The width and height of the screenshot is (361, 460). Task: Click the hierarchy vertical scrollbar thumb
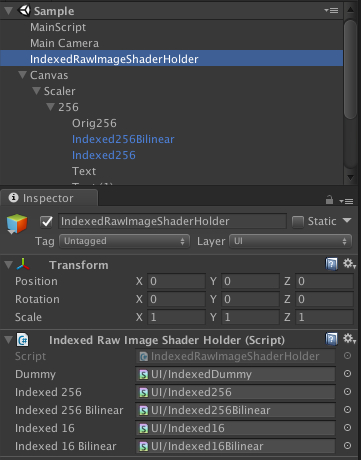350,69
